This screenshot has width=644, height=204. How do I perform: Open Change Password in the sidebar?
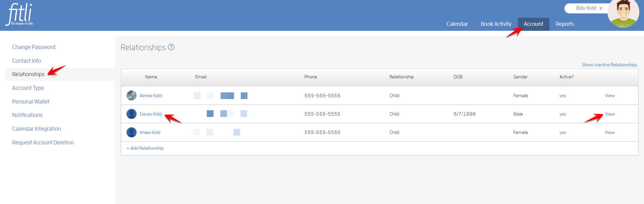click(x=34, y=47)
